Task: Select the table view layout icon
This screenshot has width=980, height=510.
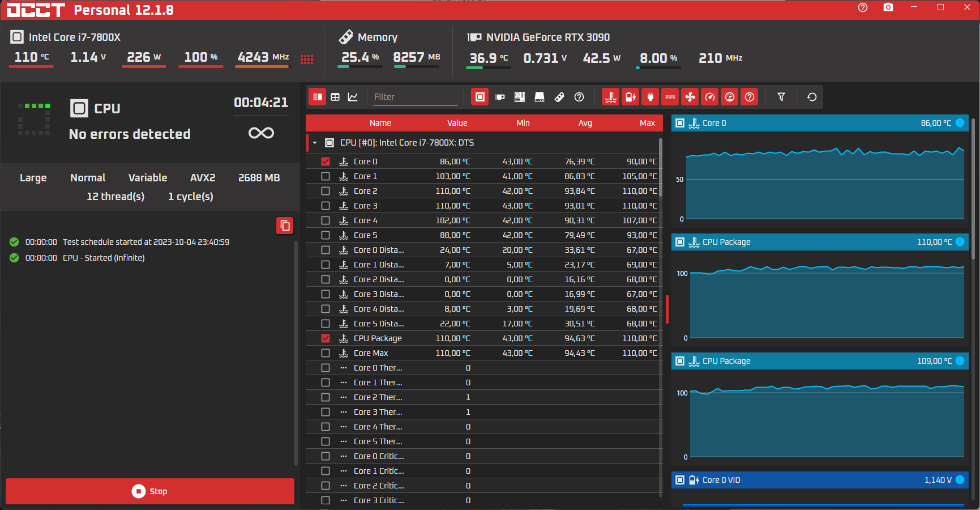Action: pyautogui.click(x=335, y=97)
